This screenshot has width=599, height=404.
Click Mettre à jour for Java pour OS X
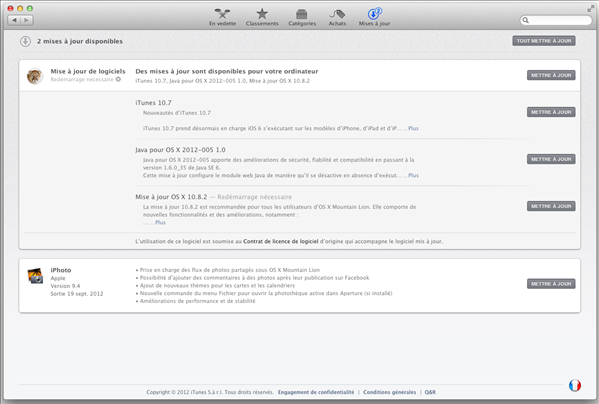[551, 159]
